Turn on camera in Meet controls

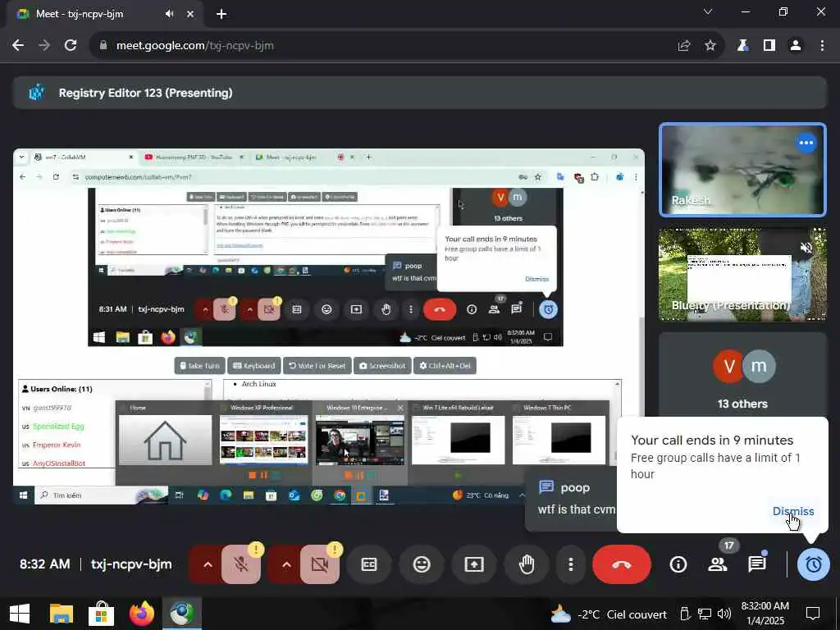point(320,564)
